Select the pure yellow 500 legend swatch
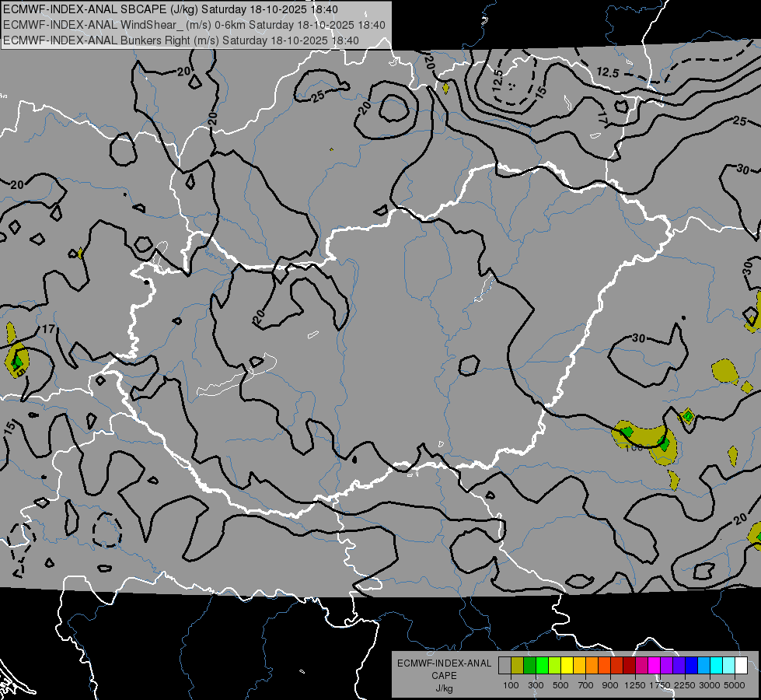 [x=567, y=665]
